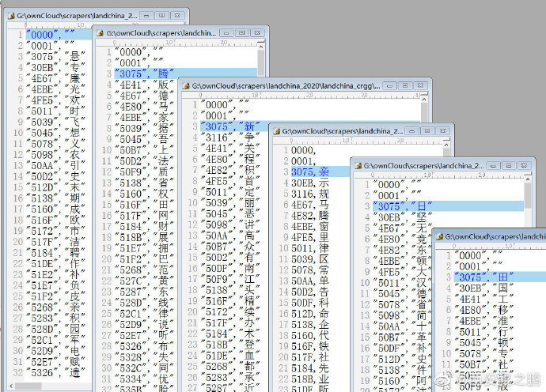Close the rearmost window showing 悬 row
Screen dimensions: 546x392
click(177, 16)
